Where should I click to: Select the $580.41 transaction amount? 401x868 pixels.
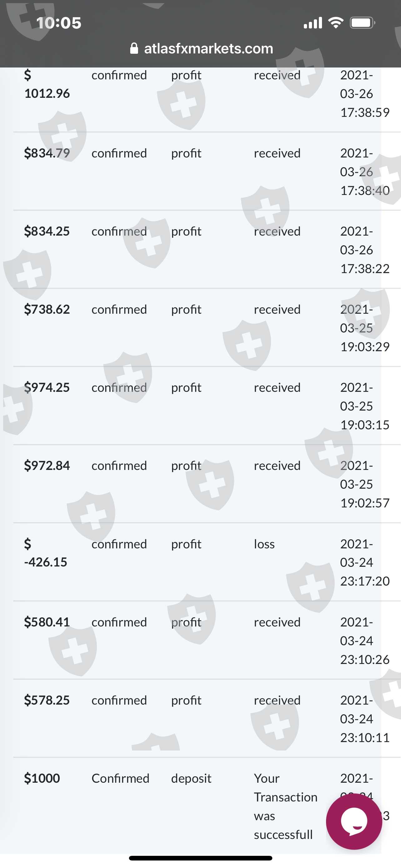click(x=47, y=622)
